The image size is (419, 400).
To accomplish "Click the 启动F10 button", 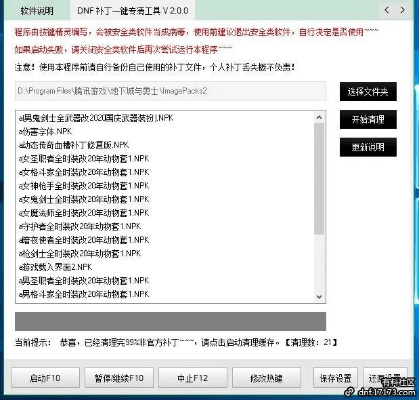I will pos(45,378).
